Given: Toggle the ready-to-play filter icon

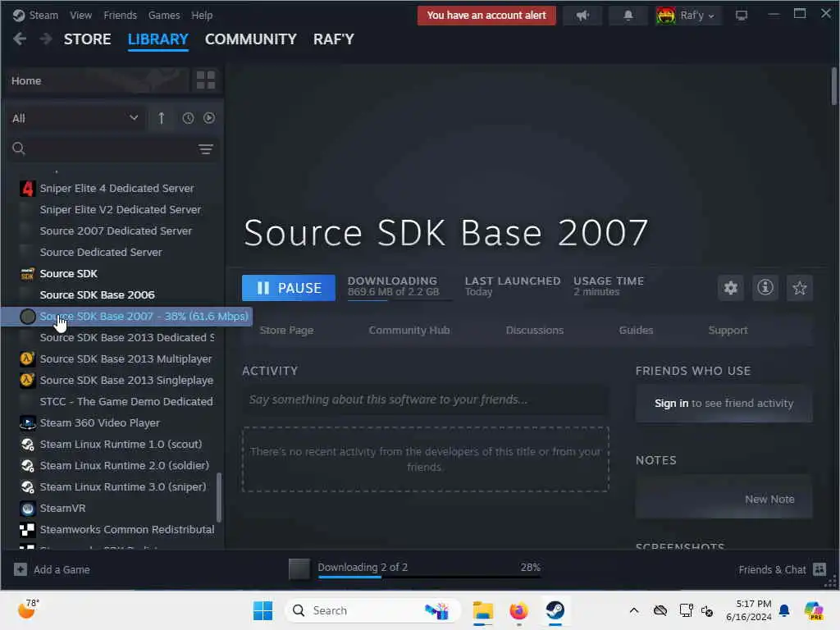Looking at the screenshot, I should point(209,118).
